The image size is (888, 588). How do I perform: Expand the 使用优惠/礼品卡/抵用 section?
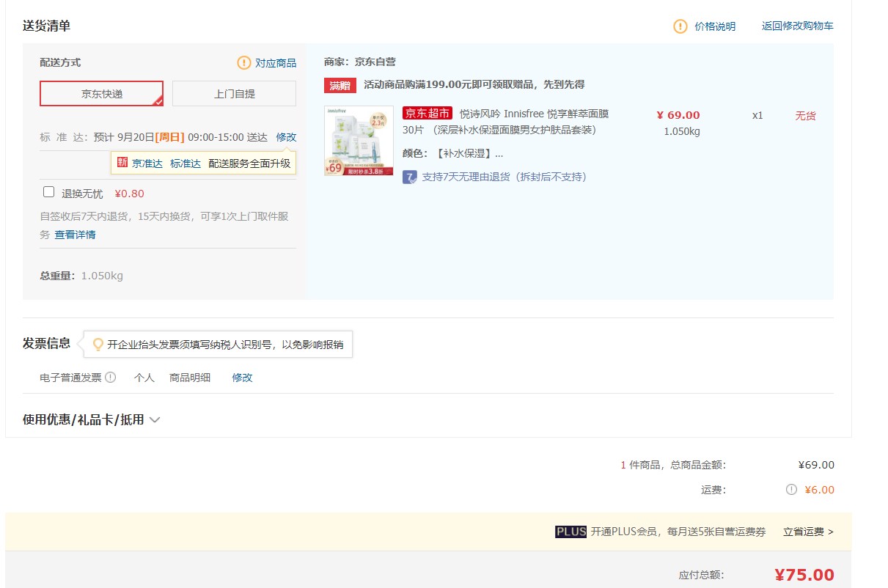point(92,420)
